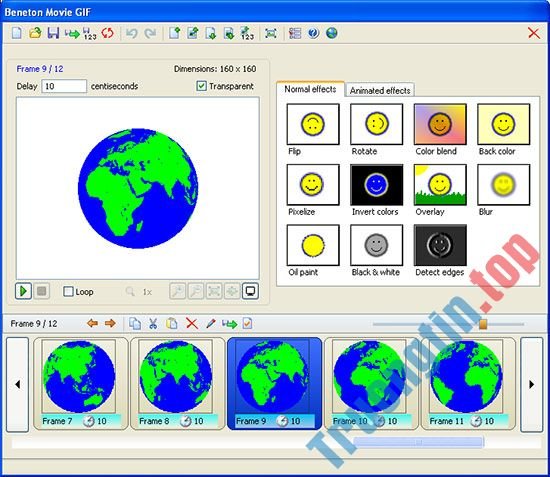Open a file using the folder icon
The height and width of the screenshot is (477, 550).
(x=35, y=33)
